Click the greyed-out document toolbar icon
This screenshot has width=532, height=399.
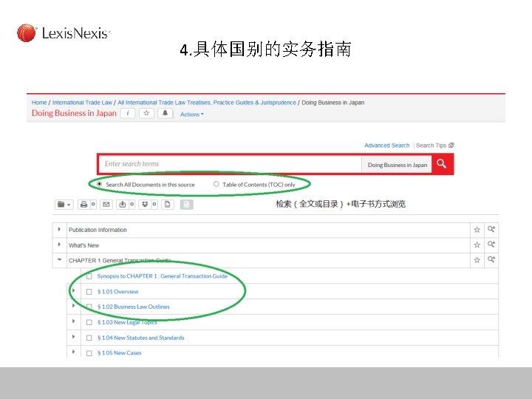186,204
